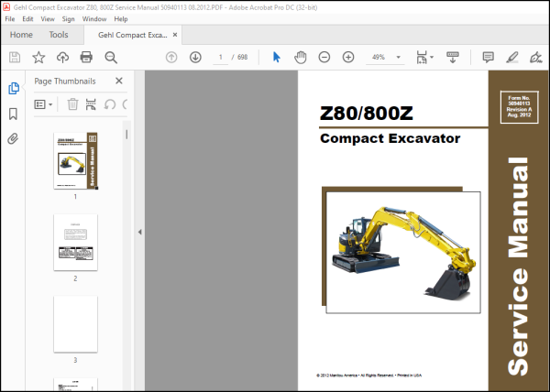Open the View menu
This screenshot has width=550, height=392.
[x=48, y=19]
